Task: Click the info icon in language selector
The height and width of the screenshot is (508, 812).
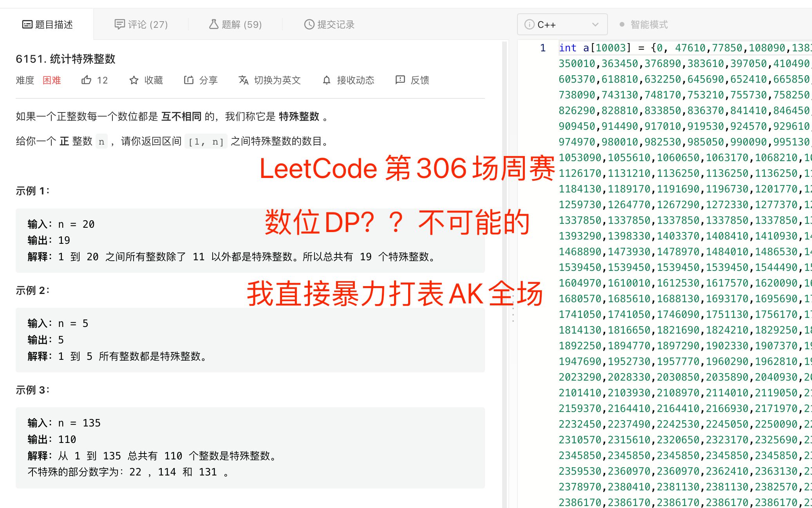Action: pyautogui.click(x=529, y=24)
